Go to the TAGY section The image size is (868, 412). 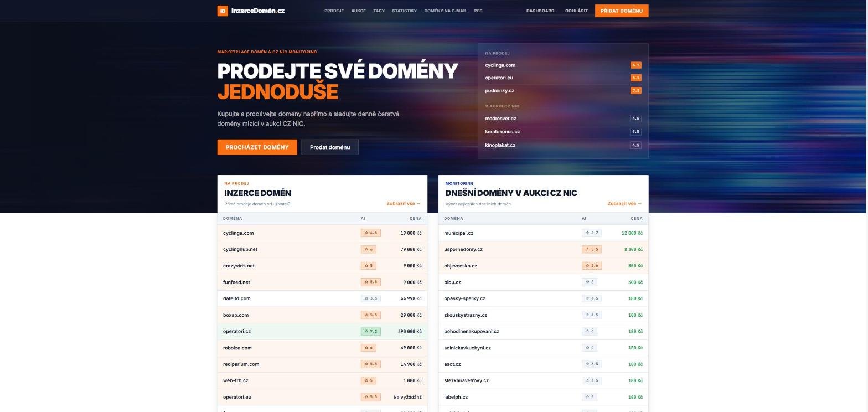pos(379,11)
